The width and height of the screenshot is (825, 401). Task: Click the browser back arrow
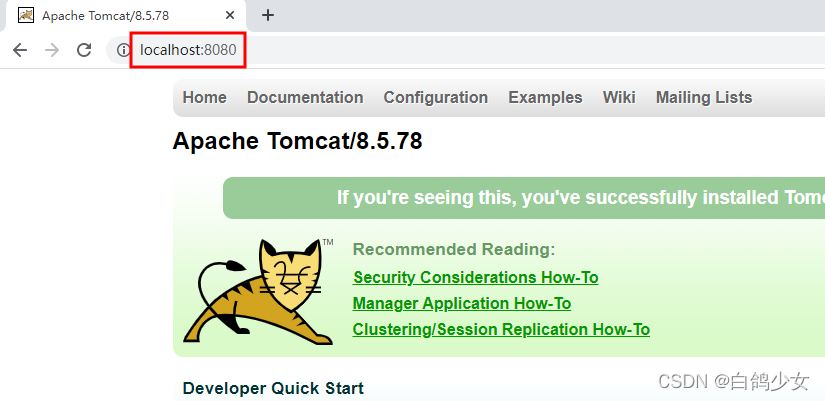pos(20,50)
